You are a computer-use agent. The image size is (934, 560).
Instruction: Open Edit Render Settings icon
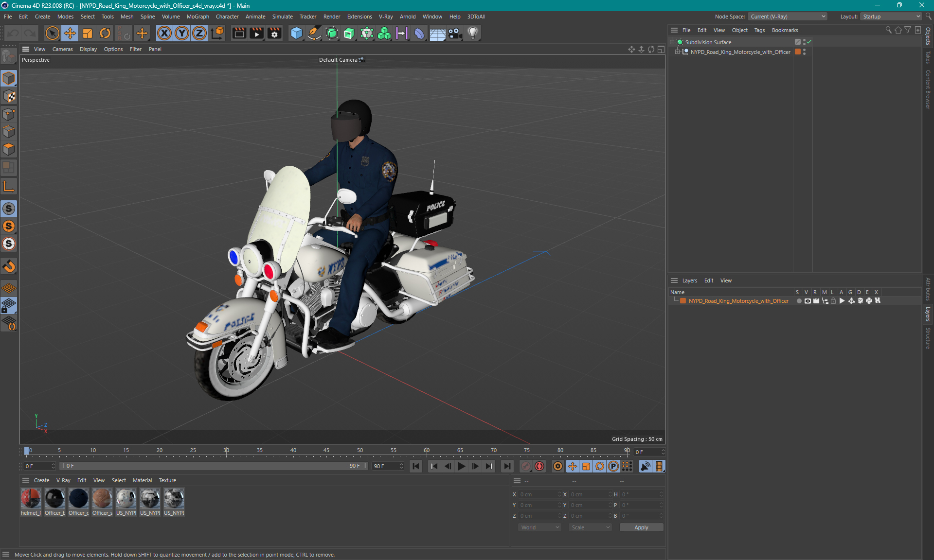[274, 33]
